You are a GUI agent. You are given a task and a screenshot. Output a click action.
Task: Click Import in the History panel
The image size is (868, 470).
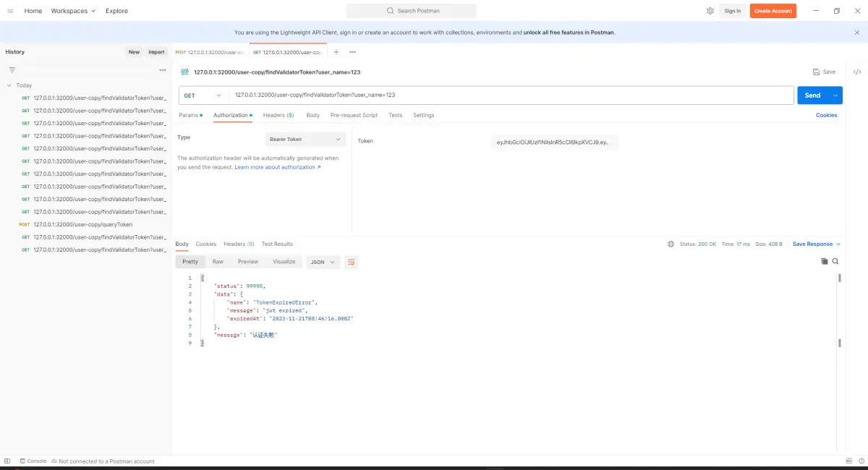(156, 52)
